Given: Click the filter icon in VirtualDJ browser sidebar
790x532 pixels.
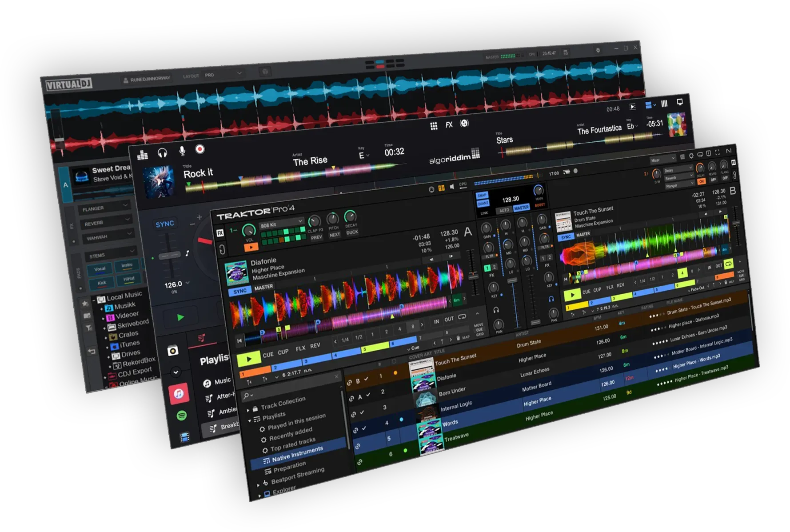Looking at the screenshot, I should pos(89,328).
